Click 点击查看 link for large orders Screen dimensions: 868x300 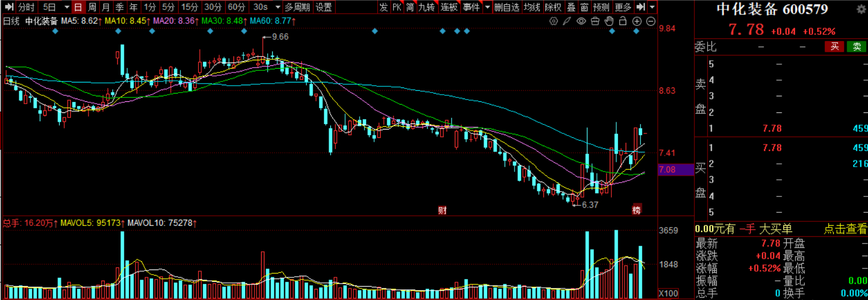coord(845,229)
